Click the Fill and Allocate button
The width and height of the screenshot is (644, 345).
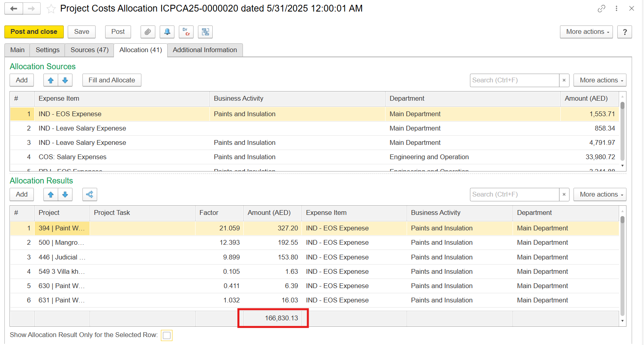(112, 80)
